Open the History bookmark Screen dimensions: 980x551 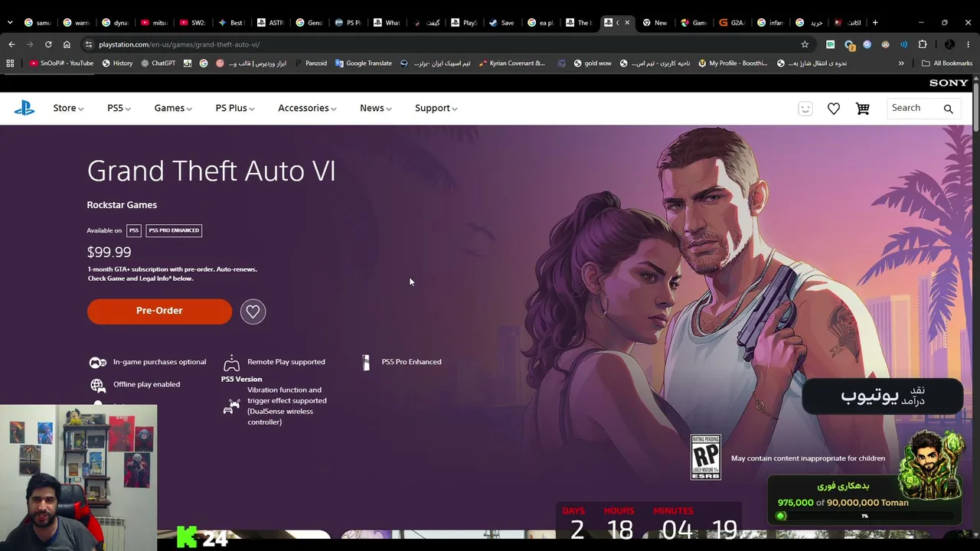pyautogui.click(x=117, y=64)
